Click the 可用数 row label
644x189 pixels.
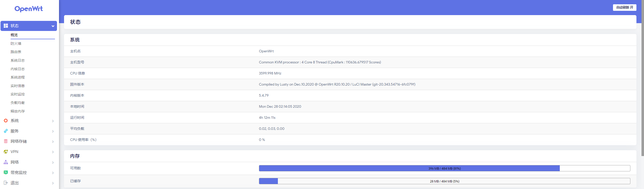coord(75,168)
